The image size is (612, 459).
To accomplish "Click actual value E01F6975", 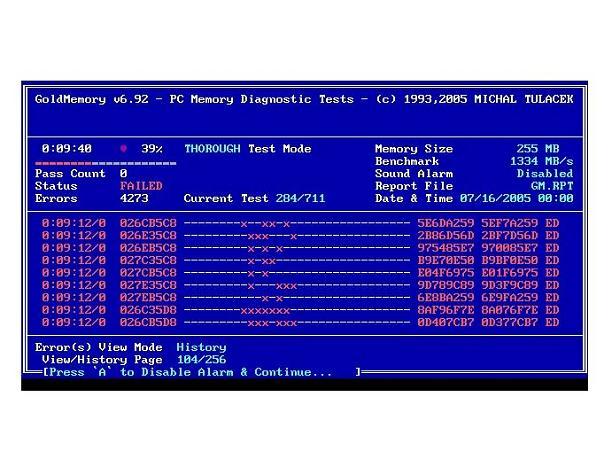I will tap(509, 273).
